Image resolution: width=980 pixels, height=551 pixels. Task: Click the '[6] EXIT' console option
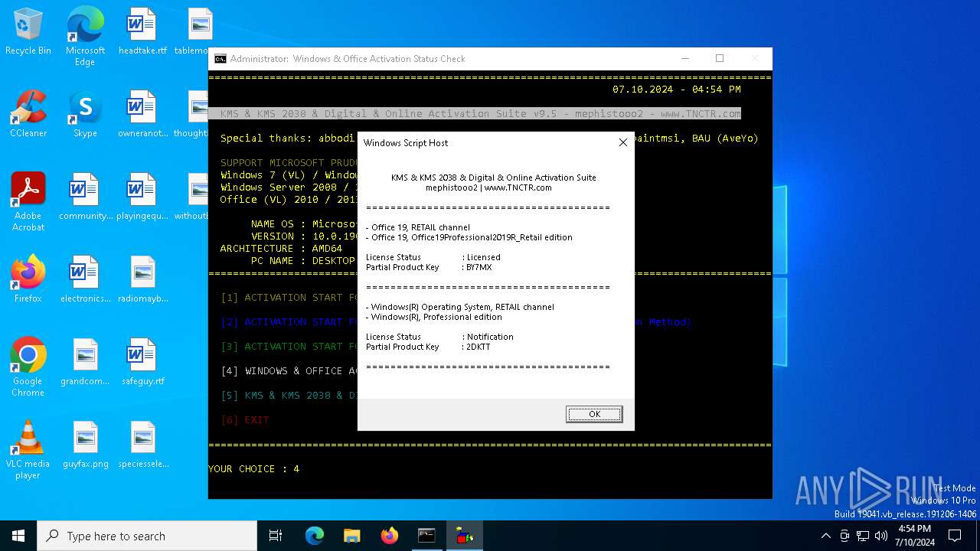[x=245, y=419]
